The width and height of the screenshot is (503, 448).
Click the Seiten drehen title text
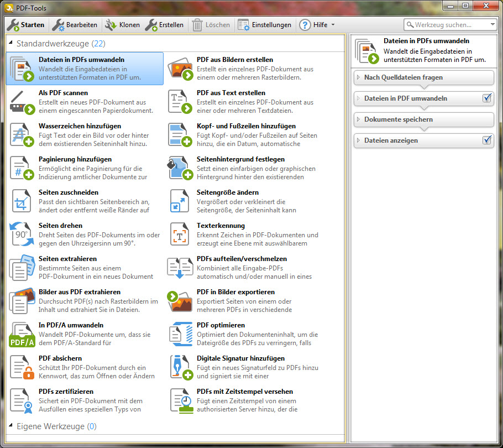point(61,226)
